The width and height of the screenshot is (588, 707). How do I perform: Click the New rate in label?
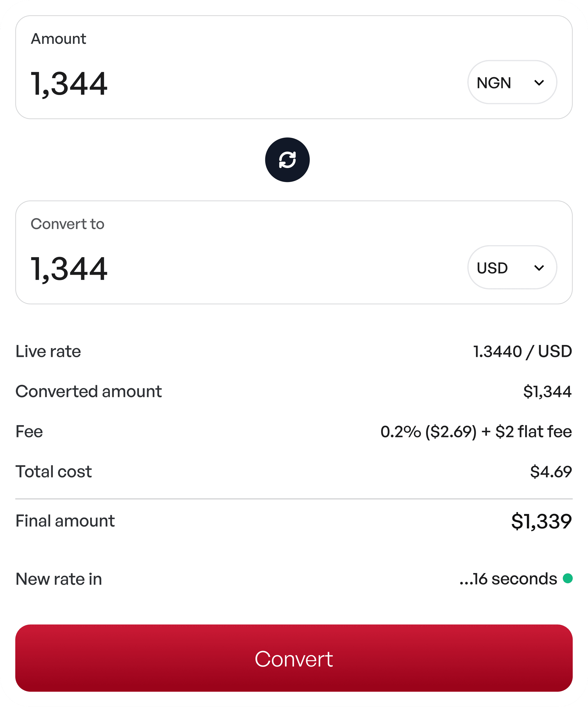coord(59,579)
